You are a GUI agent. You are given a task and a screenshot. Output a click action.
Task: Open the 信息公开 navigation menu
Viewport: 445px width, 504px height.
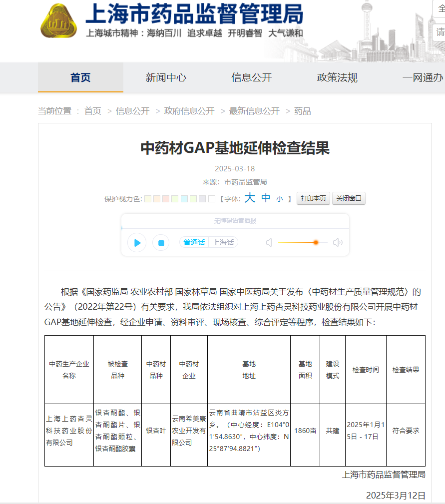pyautogui.click(x=251, y=77)
